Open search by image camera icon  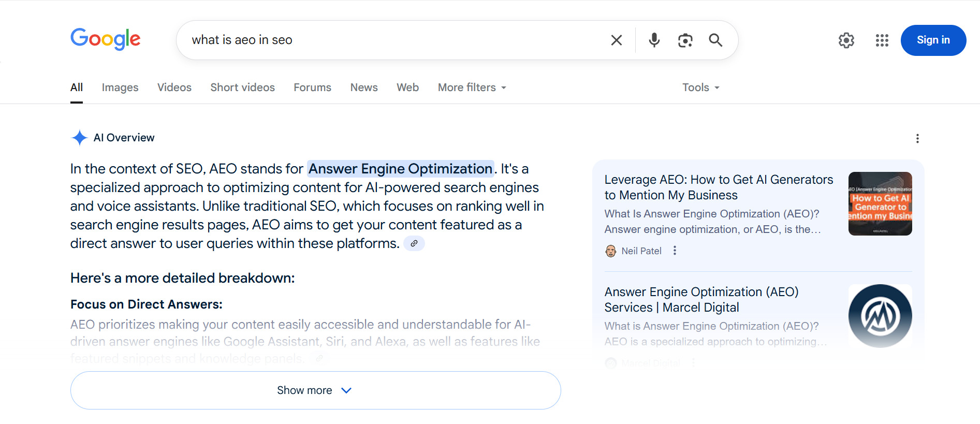click(x=685, y=40)
